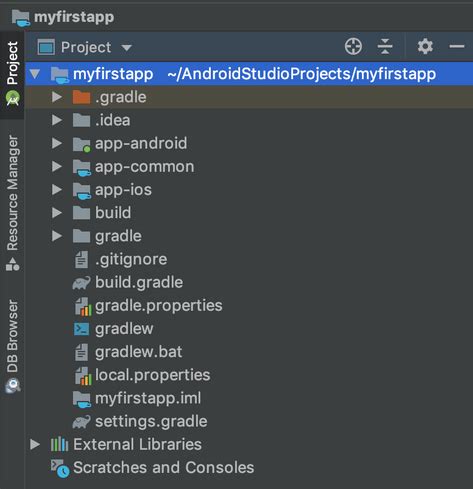The height and width of the screenshot is (489, 473).
Task: Open the Project view type dropdown
Action: [127, 48]
